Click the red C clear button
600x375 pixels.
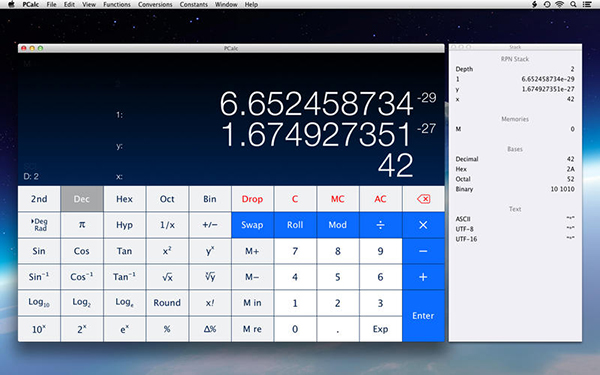[x=295, y=199]
